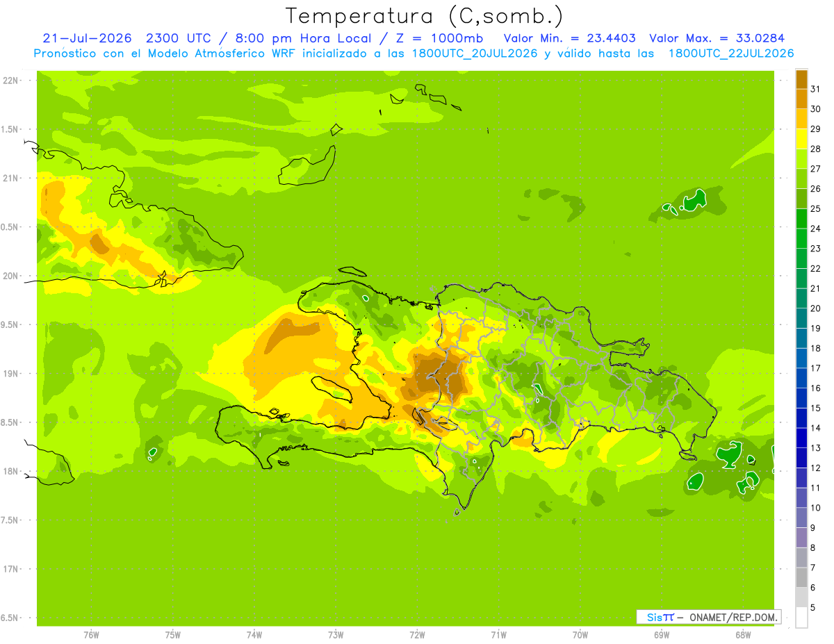Click legend value "13"
Viewport: 834px width, 644px height.
point(816,448)
